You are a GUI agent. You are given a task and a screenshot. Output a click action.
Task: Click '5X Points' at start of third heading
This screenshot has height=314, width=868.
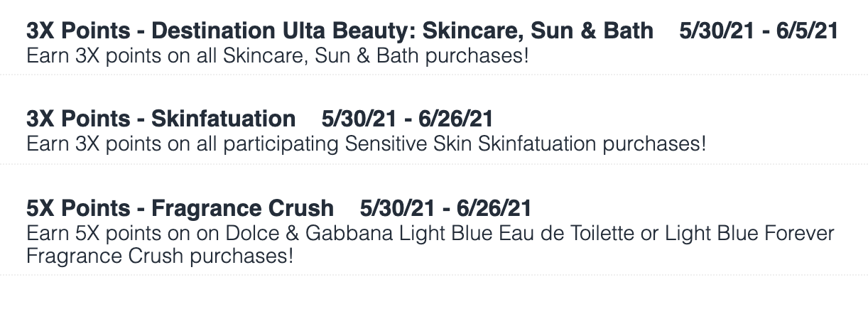pos(78,208)
